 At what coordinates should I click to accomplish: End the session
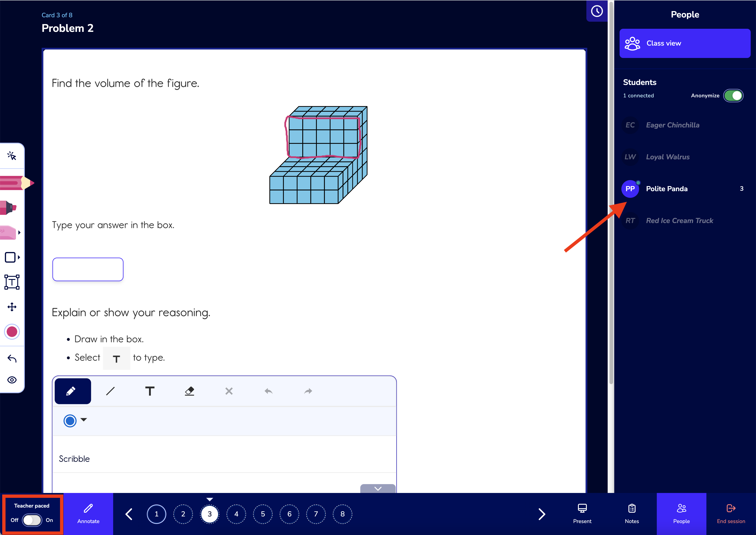click(731, 514)
